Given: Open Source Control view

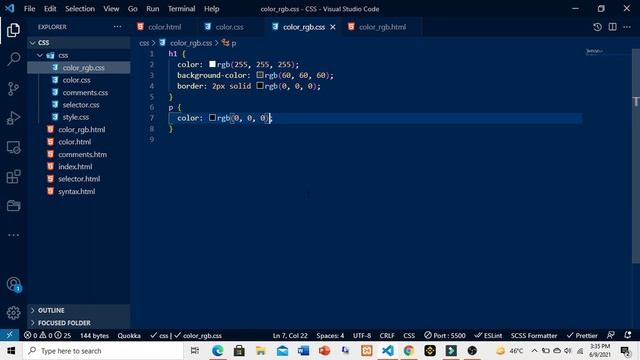Looking at the screenshot, I should click(13, 89).
